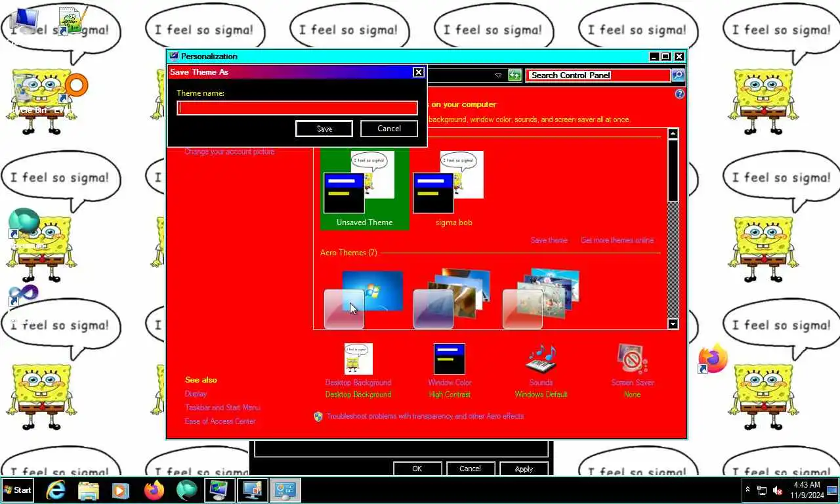Select the Windows 7 Aero theme thumbnail

coord(364,299)
